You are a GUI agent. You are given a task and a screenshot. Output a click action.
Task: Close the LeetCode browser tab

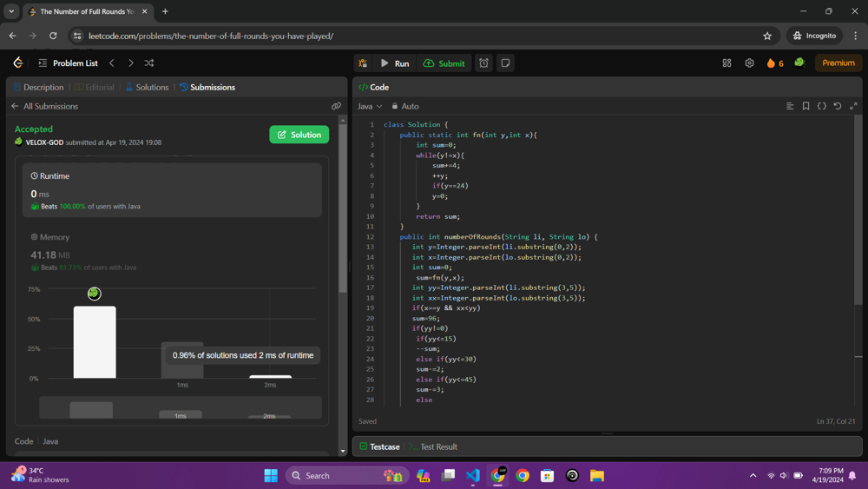144,11
